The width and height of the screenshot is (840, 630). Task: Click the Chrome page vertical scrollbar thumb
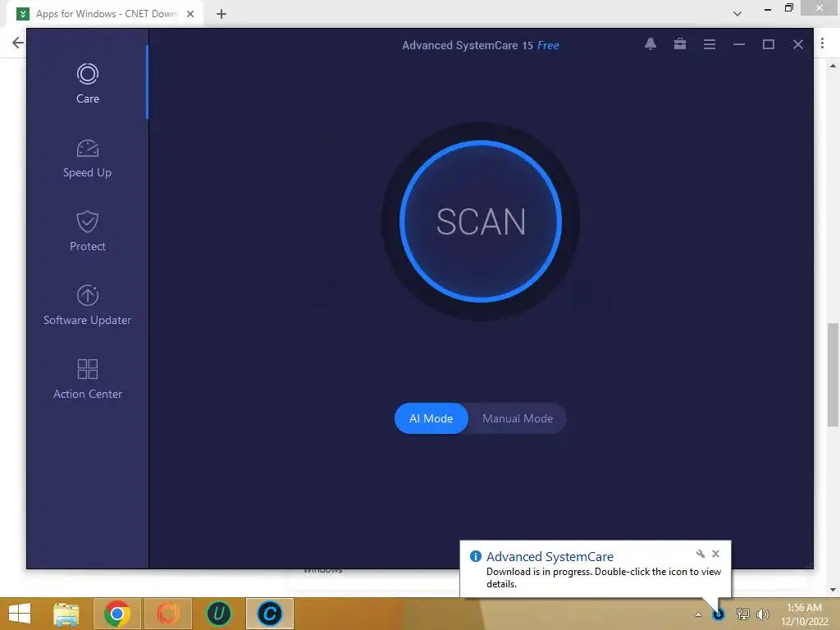833,374
